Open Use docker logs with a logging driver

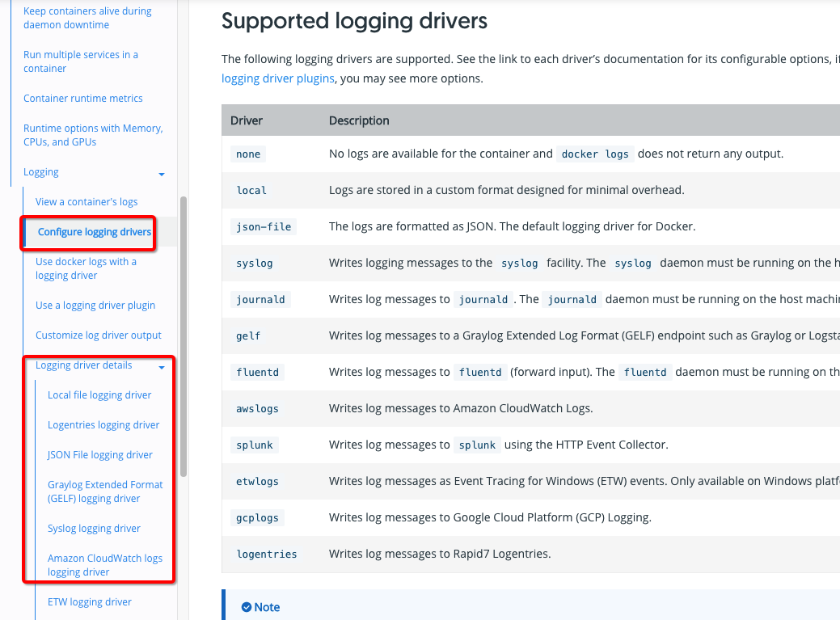tap(85, 268)
